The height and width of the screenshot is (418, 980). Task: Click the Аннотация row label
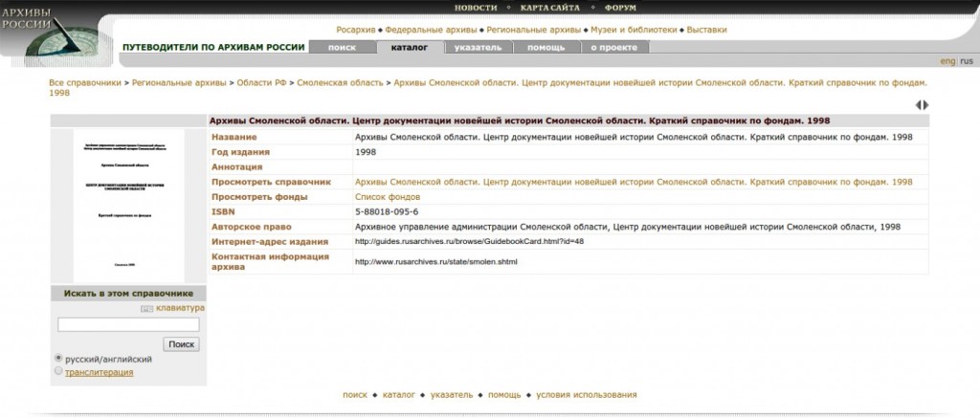(x=237, y=166)
